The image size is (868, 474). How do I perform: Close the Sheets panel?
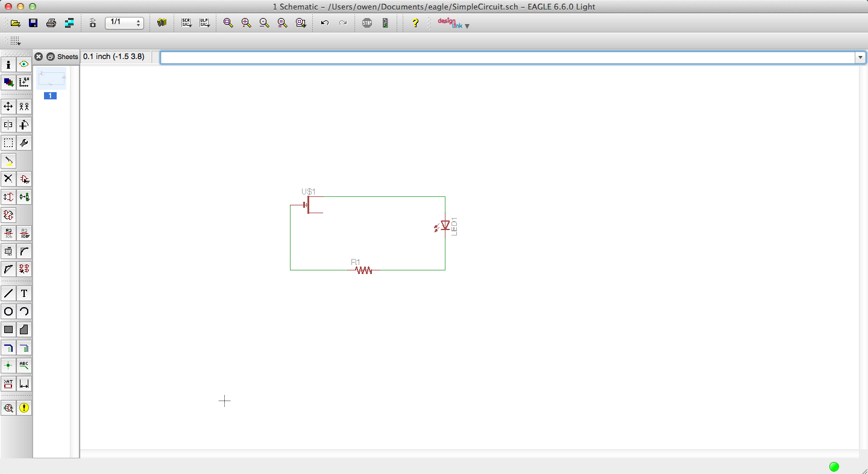39,57
